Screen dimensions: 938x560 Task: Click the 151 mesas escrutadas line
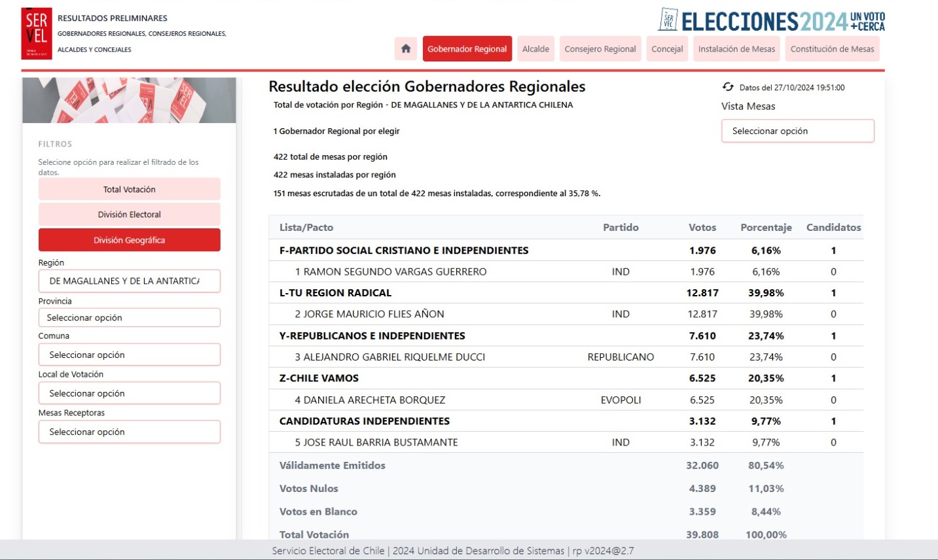(437, 194)
